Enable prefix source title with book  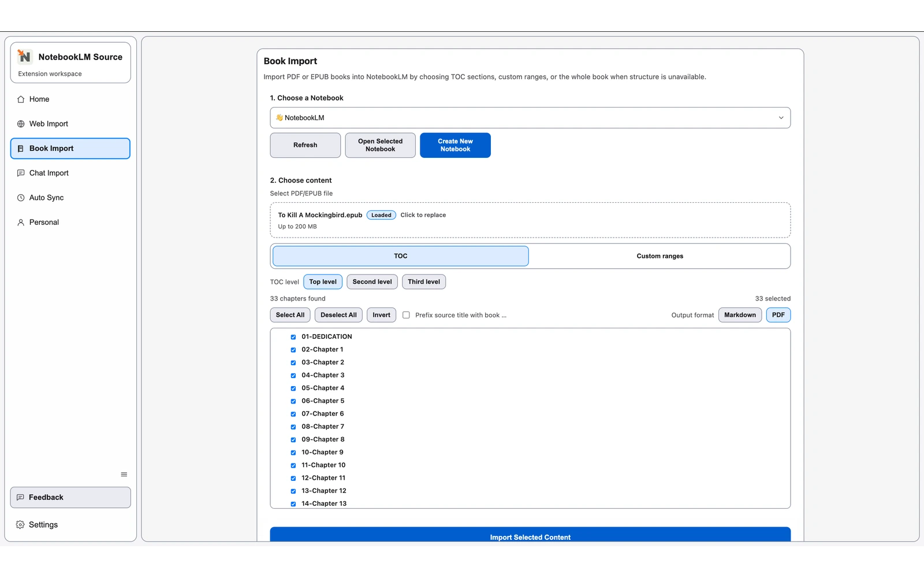[406, 315]
